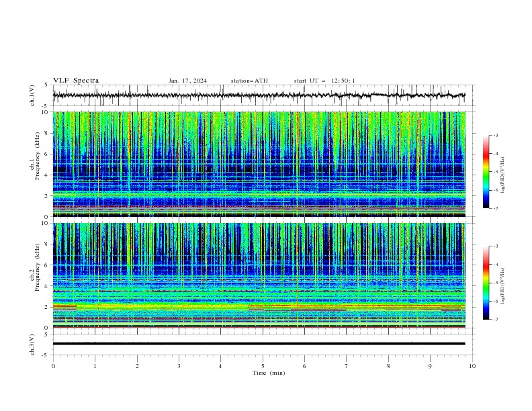Click the "VLF Spectra" title text
The image size is (532, 411).
click(76, 81)
